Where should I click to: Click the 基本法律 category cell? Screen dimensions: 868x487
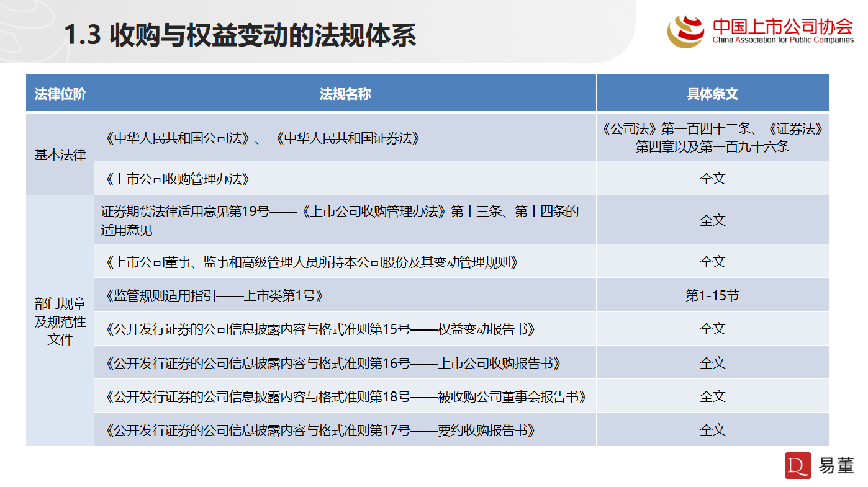point(60,154)
